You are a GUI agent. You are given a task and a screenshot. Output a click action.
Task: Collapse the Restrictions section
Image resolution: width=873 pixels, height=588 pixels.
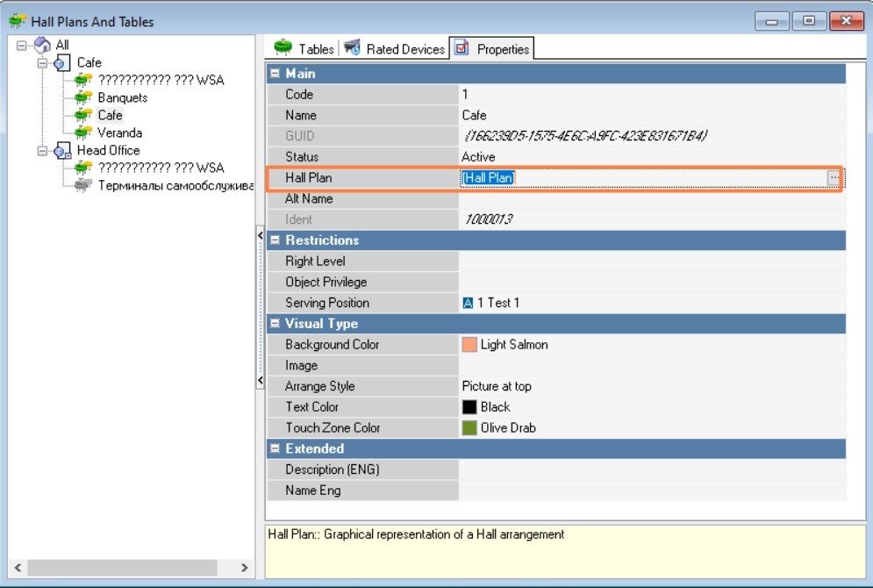pos(275,240)
